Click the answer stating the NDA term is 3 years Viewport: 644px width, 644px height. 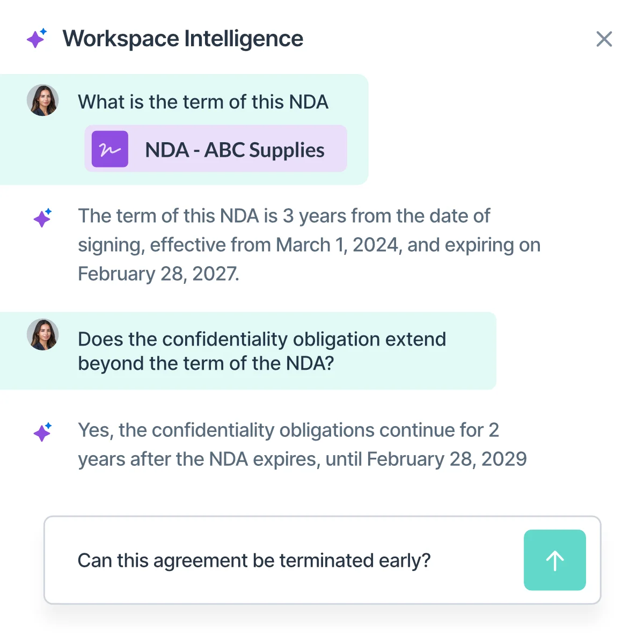click(284, 216)
